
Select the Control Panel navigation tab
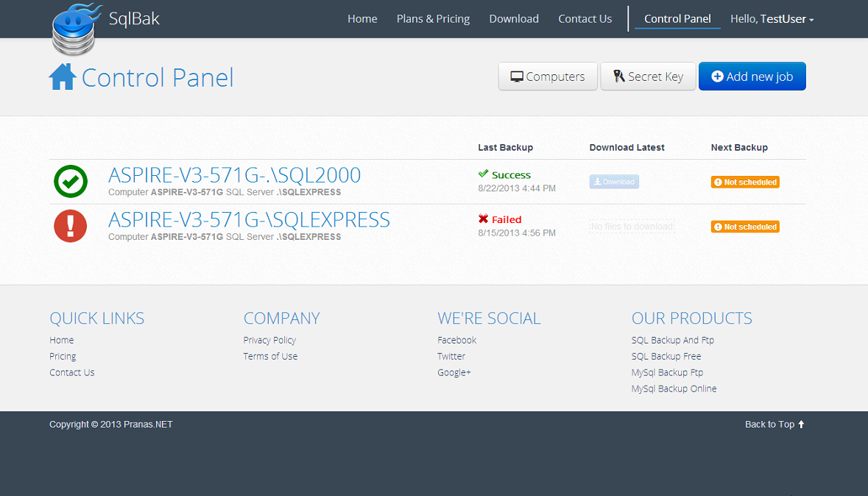tap(677, 19)
